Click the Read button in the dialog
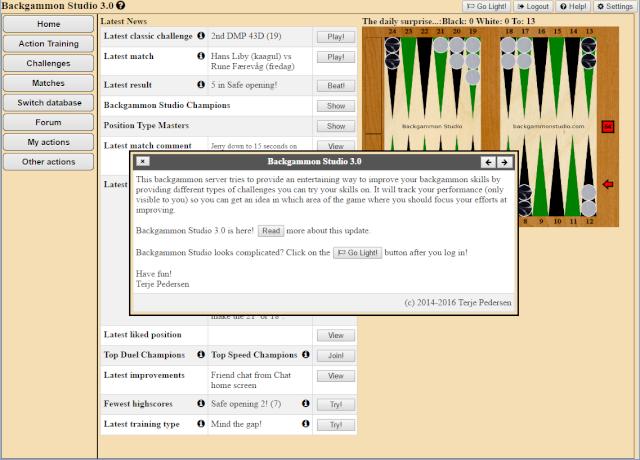 (x=271, y=231)
